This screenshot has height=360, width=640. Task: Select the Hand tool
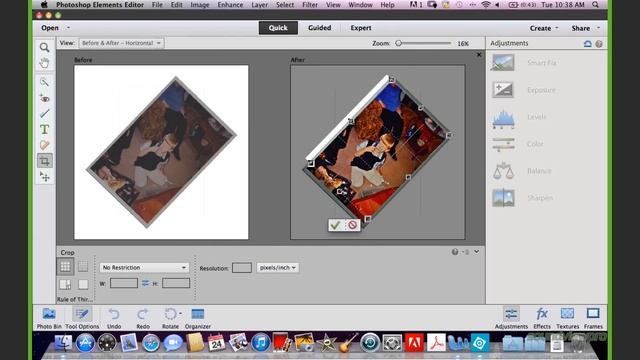pyautogui.click(x=44, y=63)
